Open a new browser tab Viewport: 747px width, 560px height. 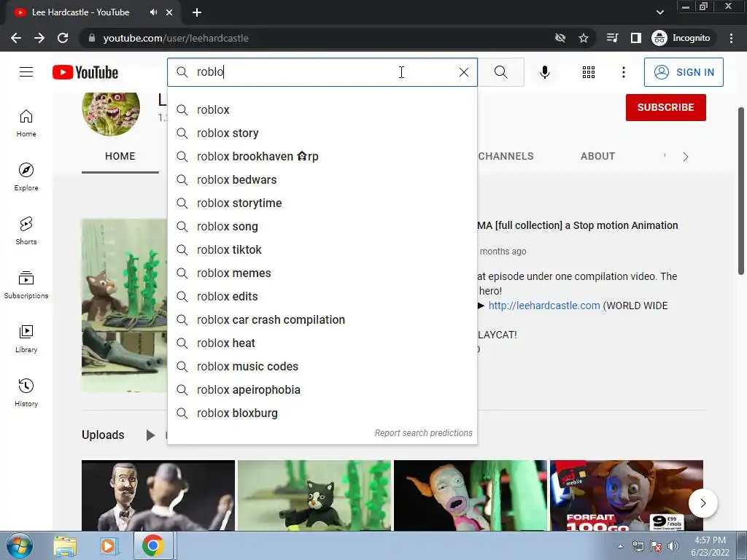pyautogui.click(x=197, y=12)
